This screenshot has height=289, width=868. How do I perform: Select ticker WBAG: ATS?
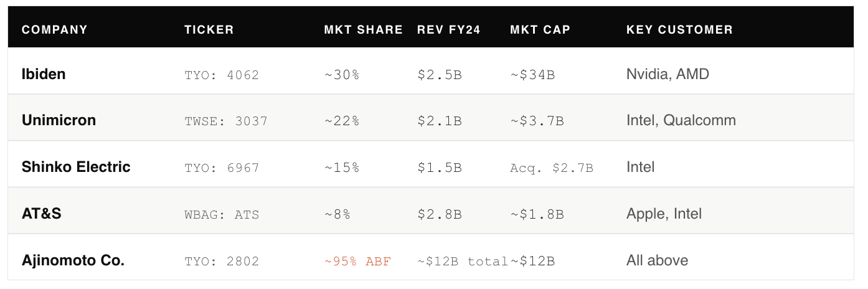coord(222,215)
